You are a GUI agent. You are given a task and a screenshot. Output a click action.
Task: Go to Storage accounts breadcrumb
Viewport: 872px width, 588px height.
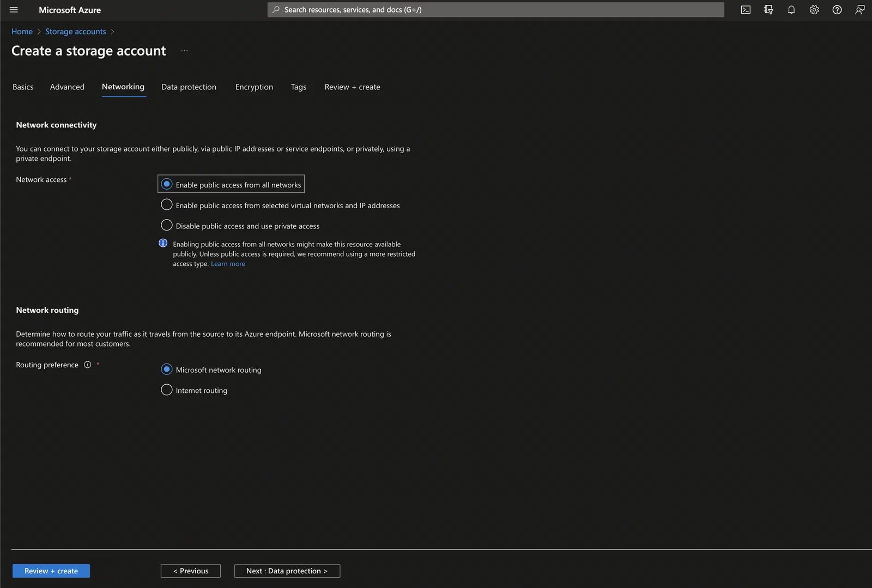(x=76, y=32)
